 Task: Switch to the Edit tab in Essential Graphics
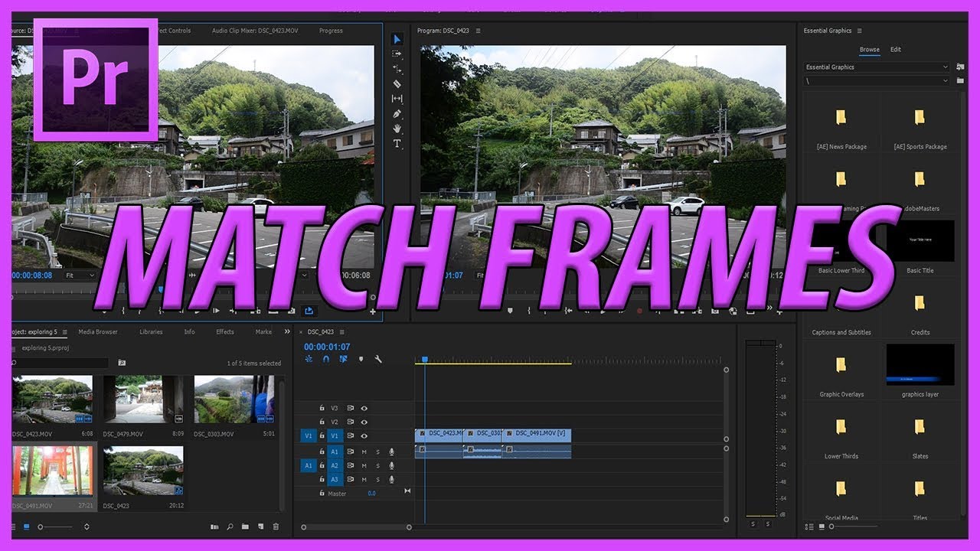click(896, 49)
